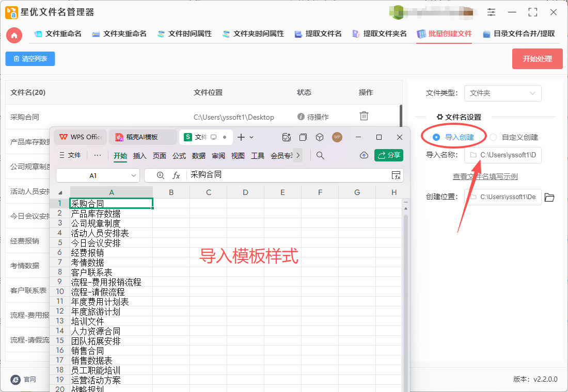The width and height of the screenshot is (568, 392).
Task: Click the zoom magnifier in formula bar
Action: 161,175
